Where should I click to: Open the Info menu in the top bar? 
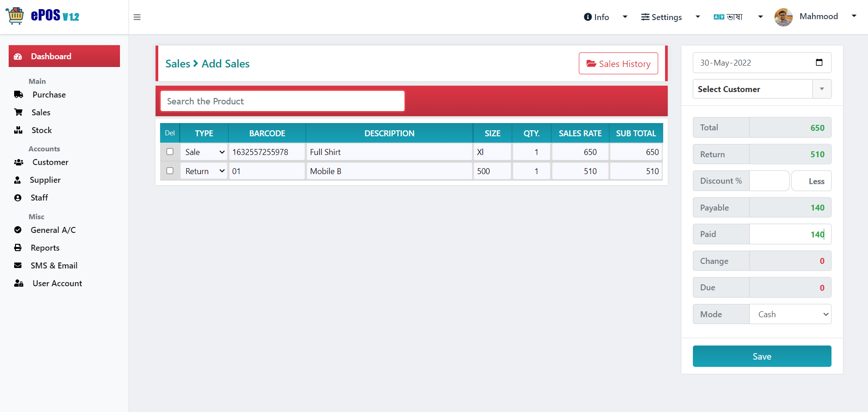(605, 17)
